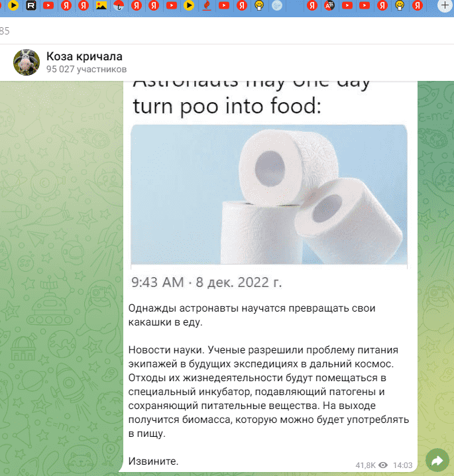The width and height of the screenshot is (454, 476).
Task: Click tweet date 8 дек. 2022 г.
Action: click(239, 282)
